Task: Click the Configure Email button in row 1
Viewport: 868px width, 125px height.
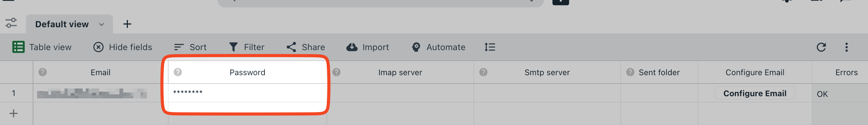Action: 755,93
